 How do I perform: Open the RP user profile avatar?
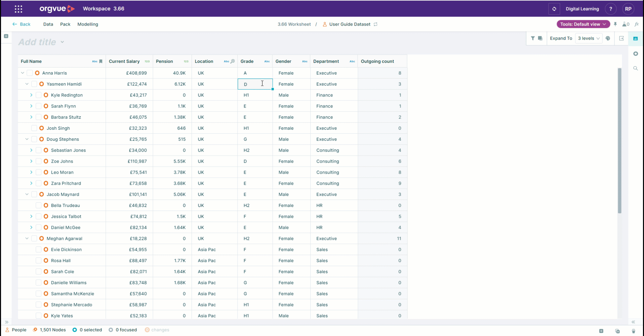pyautogui.click(x=628, y=9)
